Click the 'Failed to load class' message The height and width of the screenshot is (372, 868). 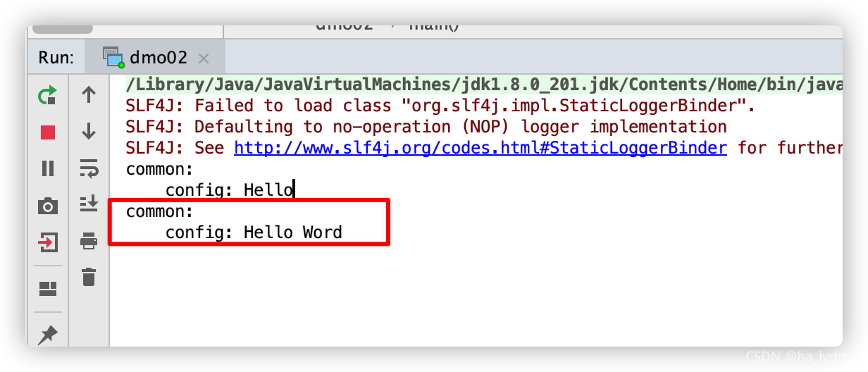click(440, 106)
